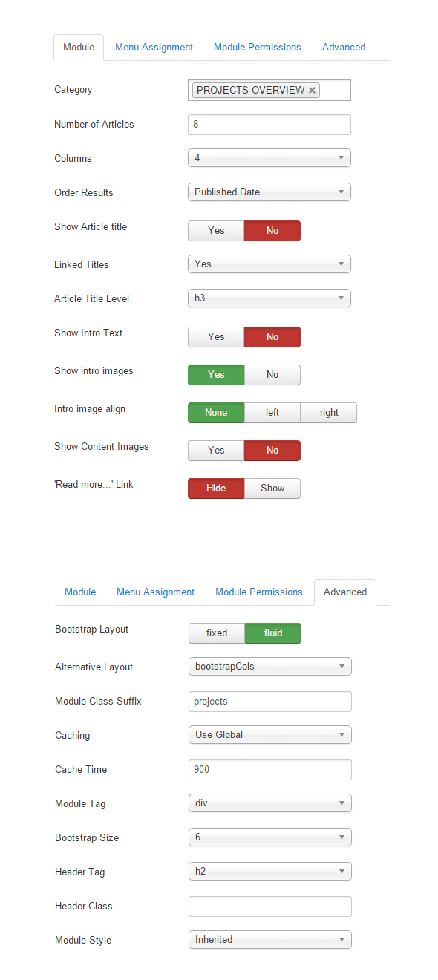Expand the Article Title Level dropdown

269,298
